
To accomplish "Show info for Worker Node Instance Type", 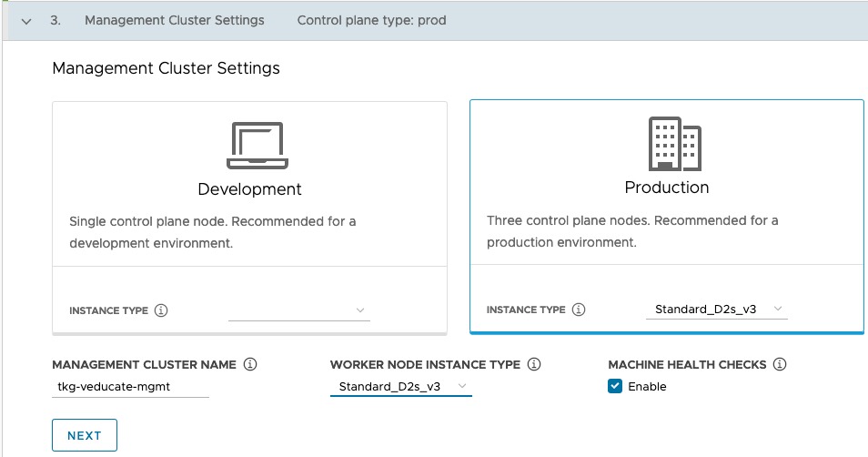I will pos(534,364).
